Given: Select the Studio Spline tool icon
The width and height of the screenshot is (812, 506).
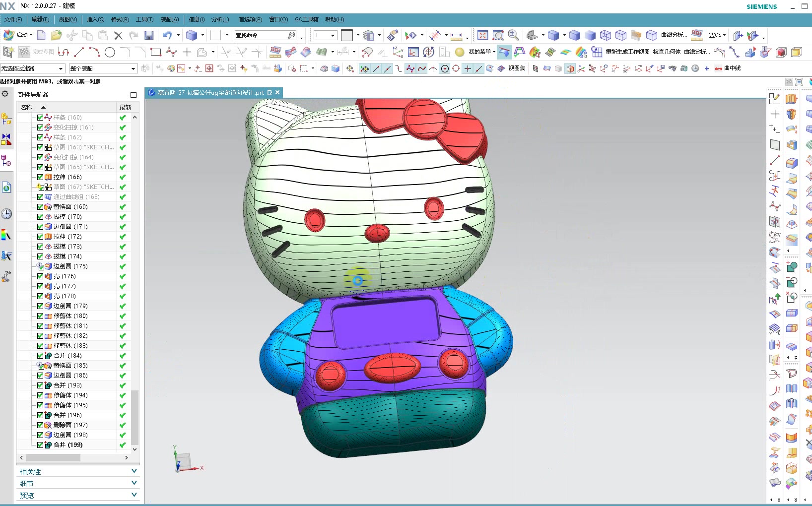Looking at the screenshot, I should 171,52.
